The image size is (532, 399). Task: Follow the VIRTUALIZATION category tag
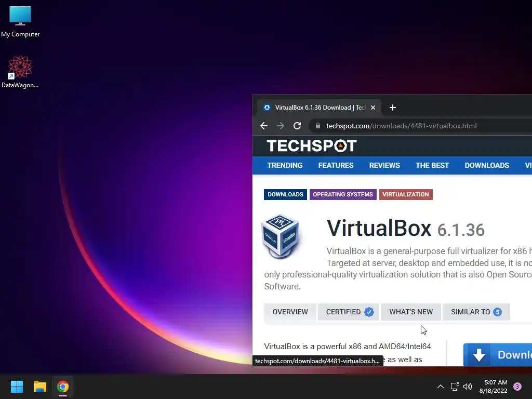coord(406,194)
